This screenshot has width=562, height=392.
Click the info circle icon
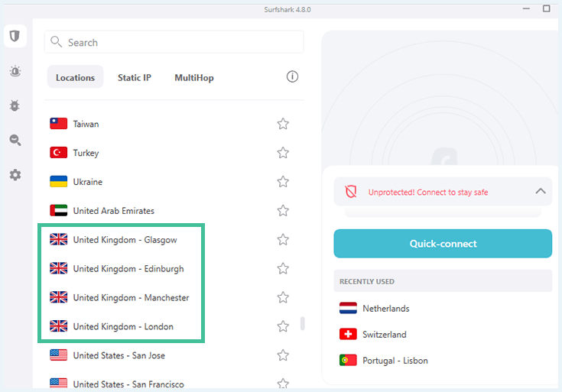click(292, 76)
